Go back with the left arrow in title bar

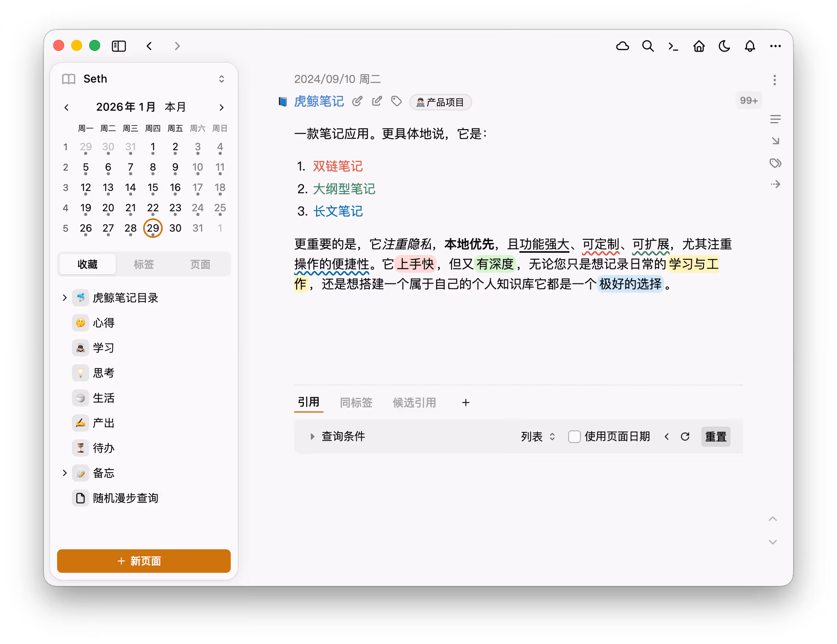[x=149, y=46]
